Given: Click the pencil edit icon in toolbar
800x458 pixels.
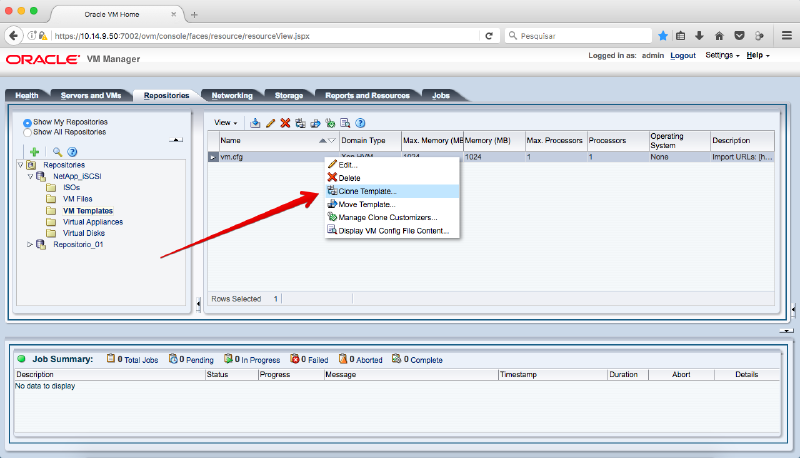Looking at the screenshot, I should coord(270,123).
